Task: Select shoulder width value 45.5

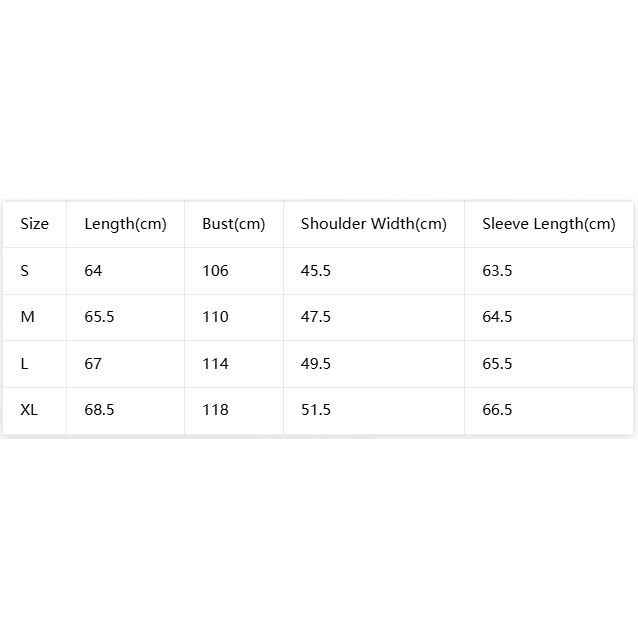Action: coord(315,271)
